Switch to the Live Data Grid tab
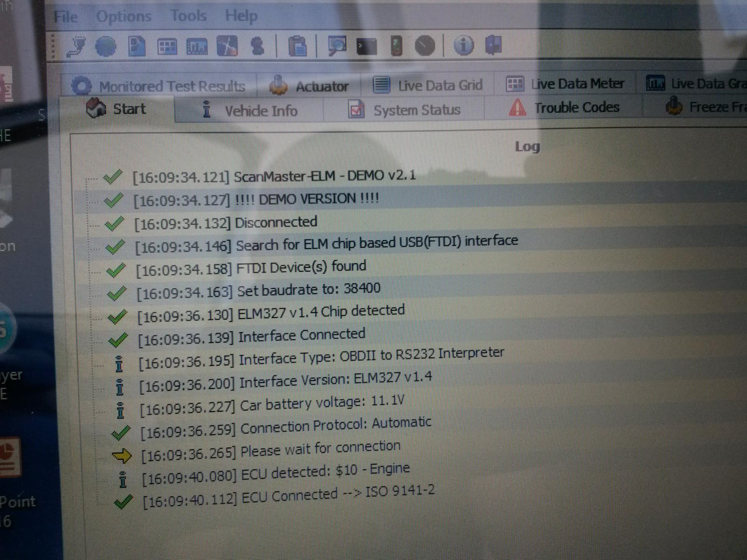The width and height of the screenshot is (747, 560). [427, 85]
